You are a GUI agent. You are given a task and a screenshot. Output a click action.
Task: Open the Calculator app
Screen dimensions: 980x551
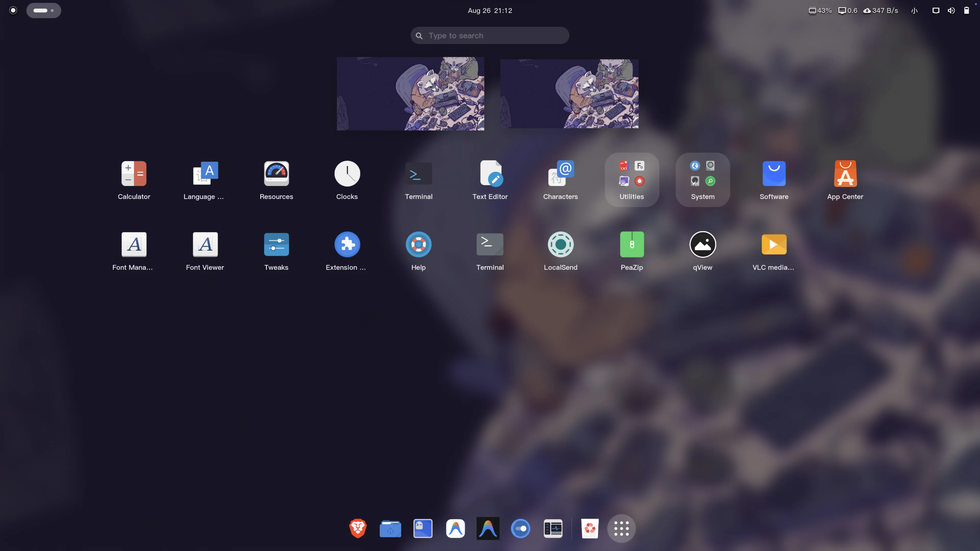pyautogui.click(x=134, y=173)
